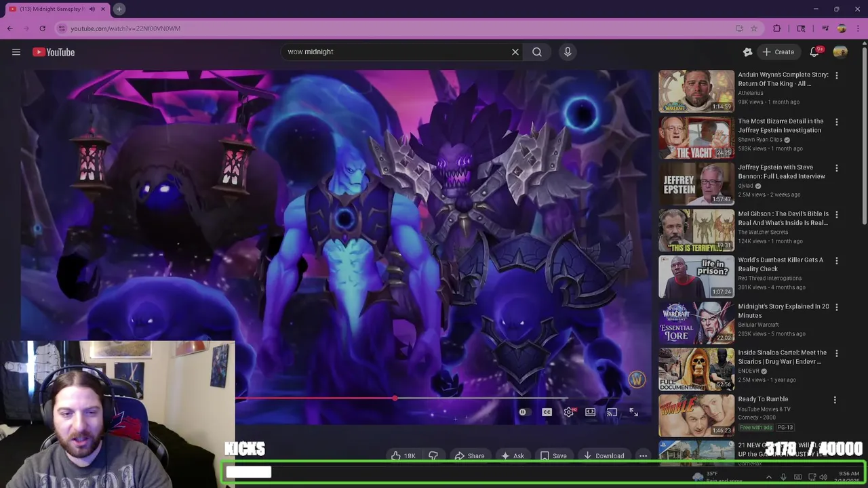
Task: Open options for Inside Sinaloa Cartel video
Action: [x=837, y=353]
